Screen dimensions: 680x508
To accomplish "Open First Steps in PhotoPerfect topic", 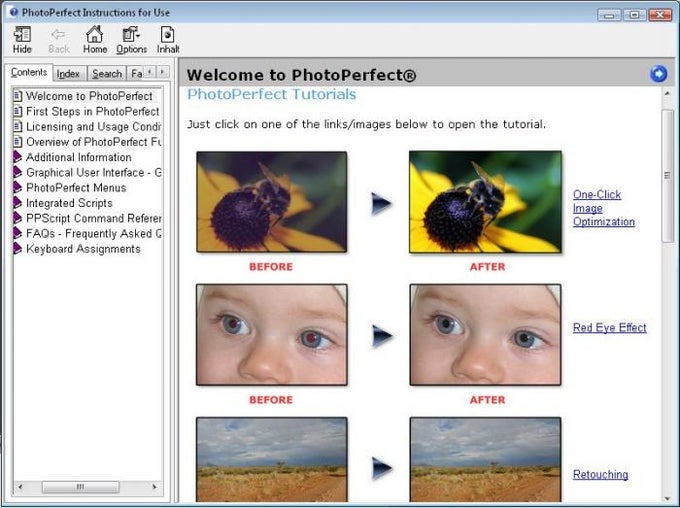I will (x=92, y=111).
